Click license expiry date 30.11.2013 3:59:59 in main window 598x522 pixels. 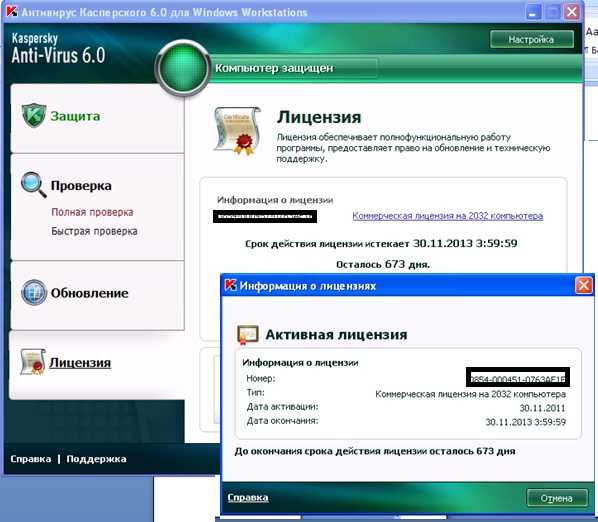465,243
